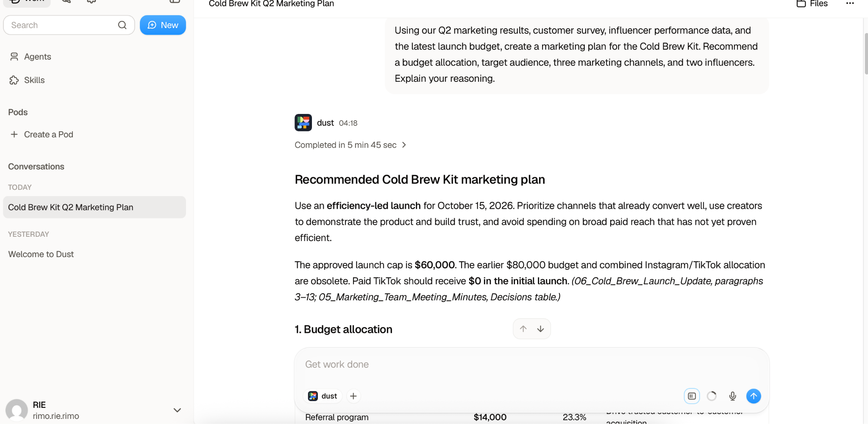
Task: Click the search magnifier icon
Action: (x=122, y=25)
